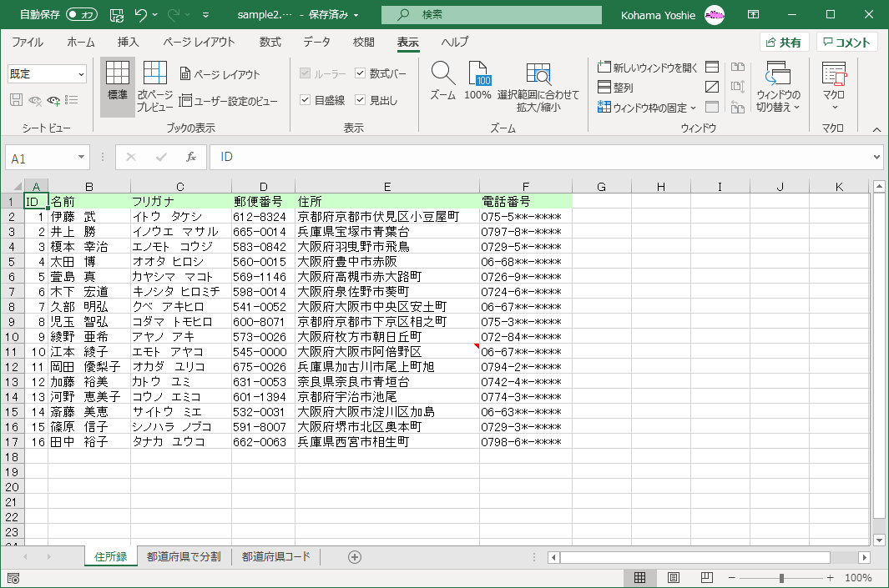Set zoom to 100% using ribbon icon
This screenshot has width=889, height=588.
(478, 81)
